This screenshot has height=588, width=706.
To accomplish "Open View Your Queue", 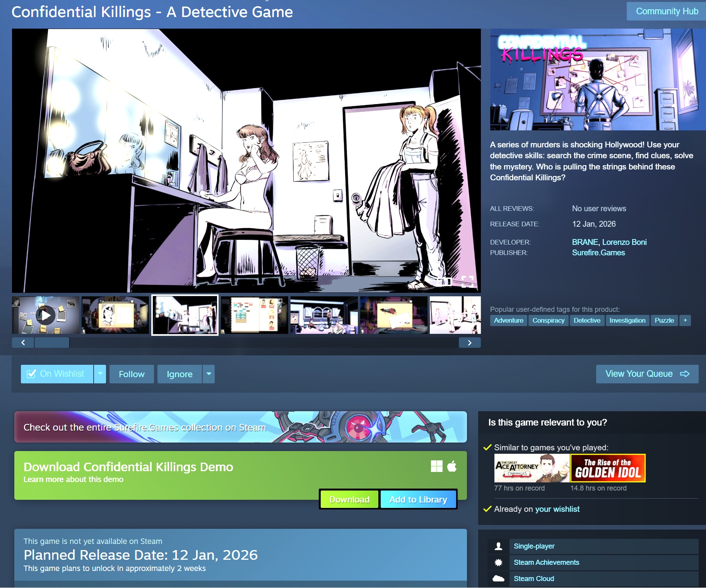I will click(647, 374).
